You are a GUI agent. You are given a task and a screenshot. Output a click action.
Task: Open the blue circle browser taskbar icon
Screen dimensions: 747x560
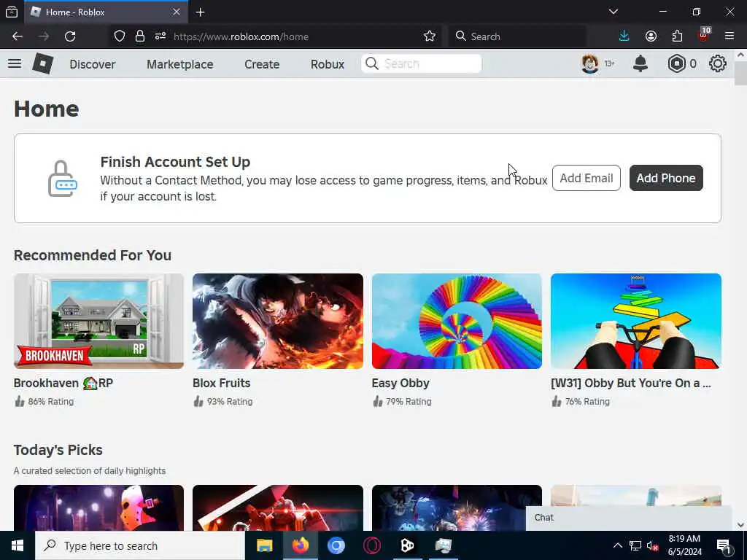336,545
